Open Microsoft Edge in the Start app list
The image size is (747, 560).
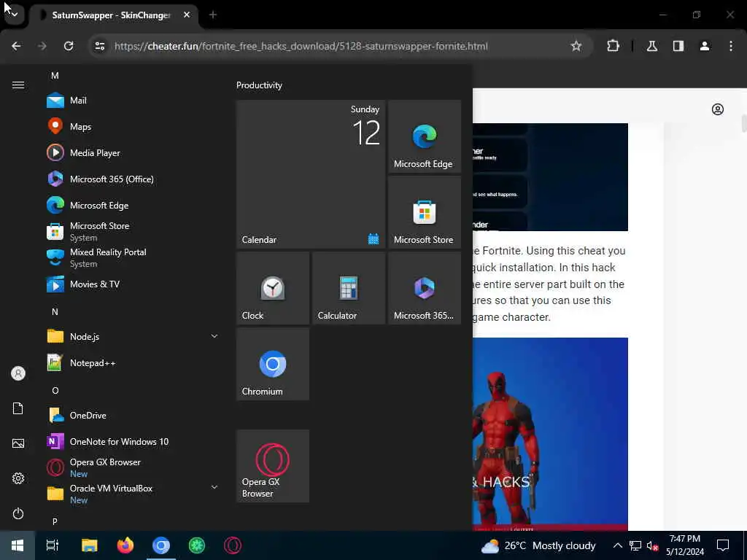pyautogui.click(x=133, y=205)
